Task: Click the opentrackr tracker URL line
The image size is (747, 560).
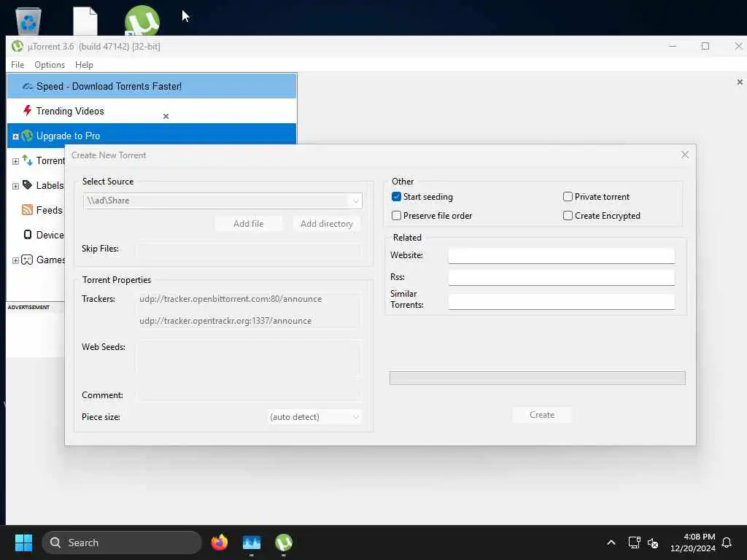Action: (x=225, y=321)
